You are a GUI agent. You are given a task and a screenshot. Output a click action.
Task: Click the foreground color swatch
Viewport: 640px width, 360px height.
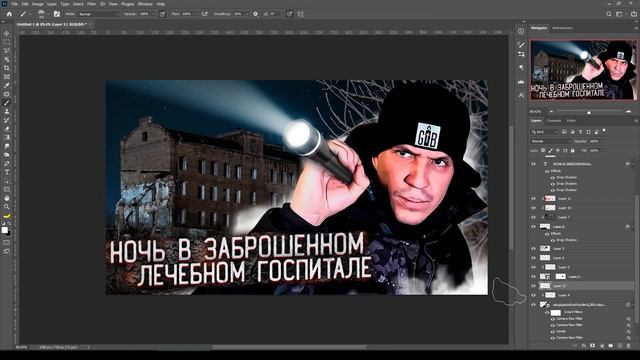(x=4, y=230)
